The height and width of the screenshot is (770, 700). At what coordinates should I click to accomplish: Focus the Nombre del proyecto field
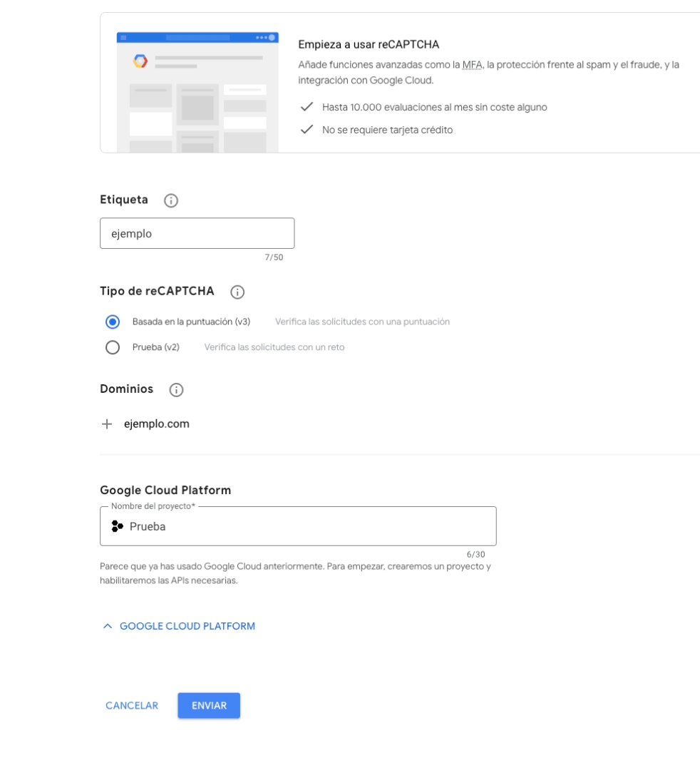coord(298,526)
